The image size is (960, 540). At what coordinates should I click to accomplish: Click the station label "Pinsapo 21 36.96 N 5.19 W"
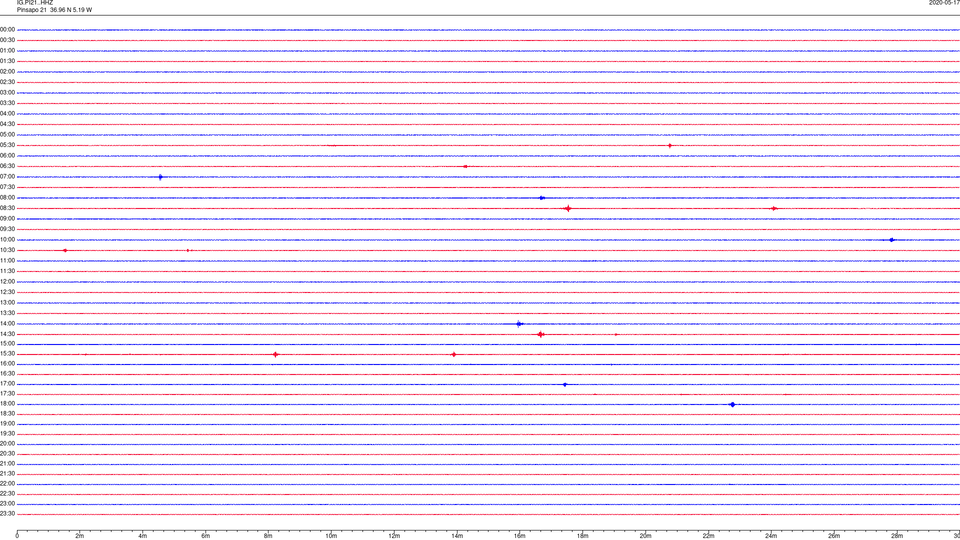pos(54,10)
